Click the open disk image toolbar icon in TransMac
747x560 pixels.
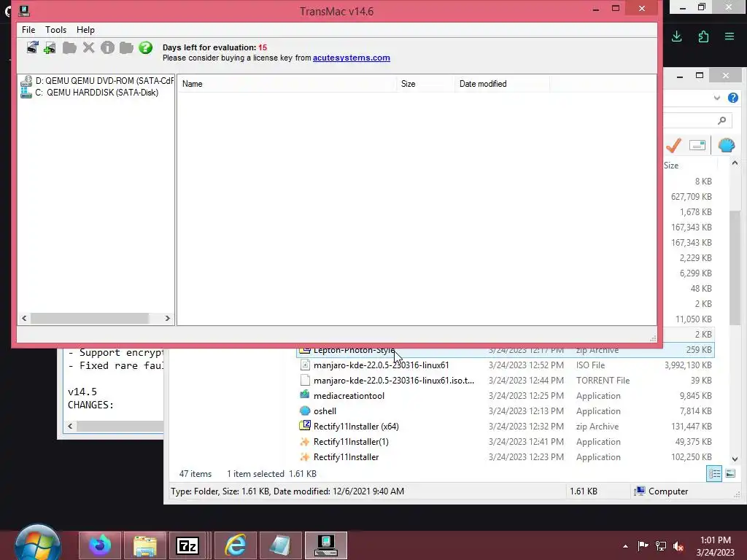[x=32, y=47]
